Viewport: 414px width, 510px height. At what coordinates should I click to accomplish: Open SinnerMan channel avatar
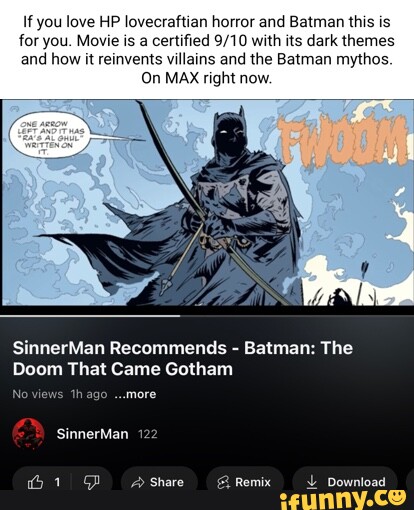[28, 434]
